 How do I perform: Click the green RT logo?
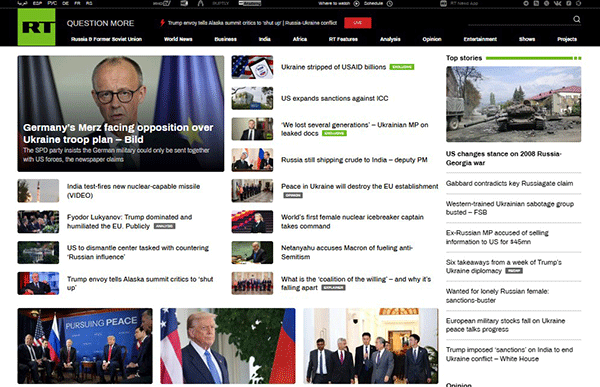pyautogui.click(x=36, y=27)
